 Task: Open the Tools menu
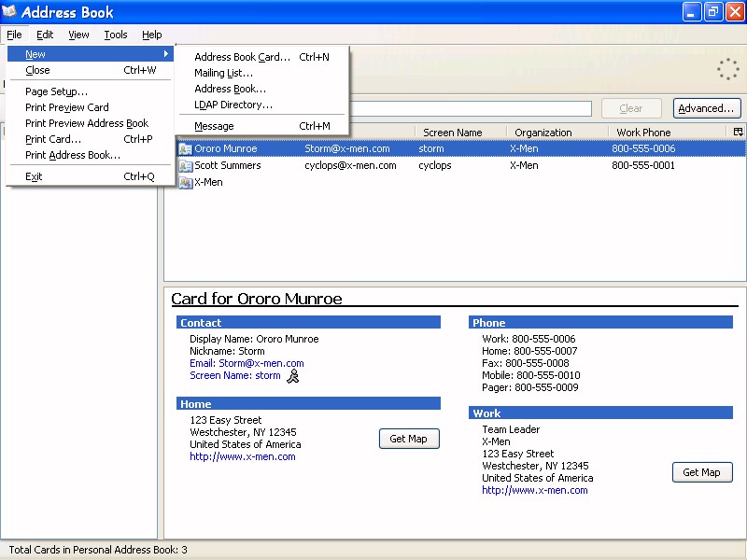point(116,35)
